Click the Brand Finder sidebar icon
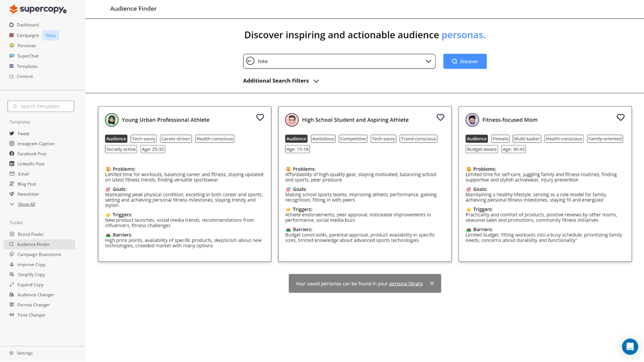Viewport: 644px width, 362px height. (x=12, y=234)
